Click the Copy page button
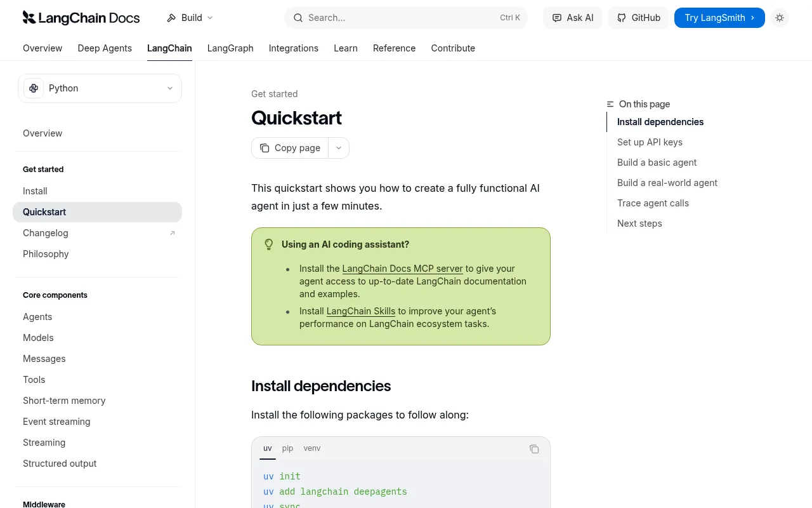This screenshot has height=508, width=812. 290,148
